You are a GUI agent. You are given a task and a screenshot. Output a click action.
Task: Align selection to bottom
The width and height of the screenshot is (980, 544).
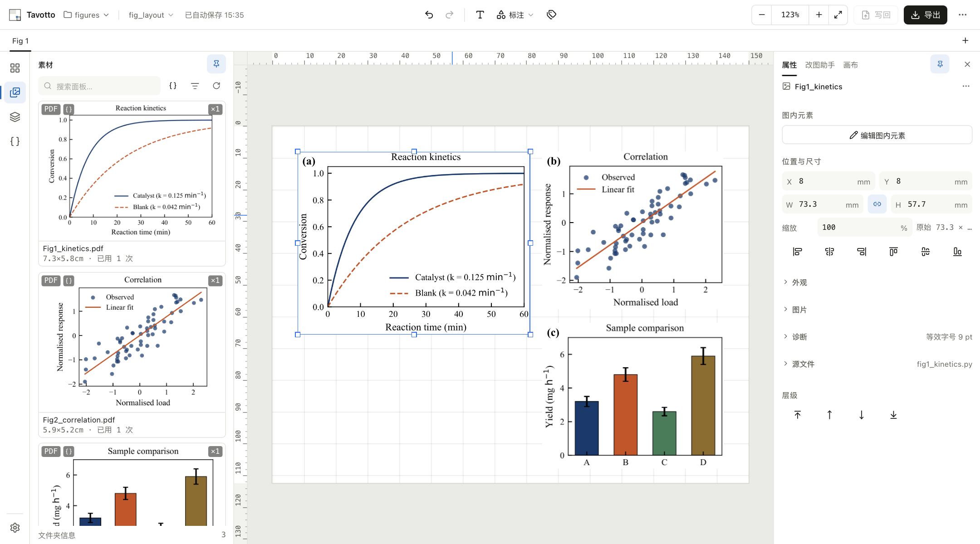click(957, 252)
